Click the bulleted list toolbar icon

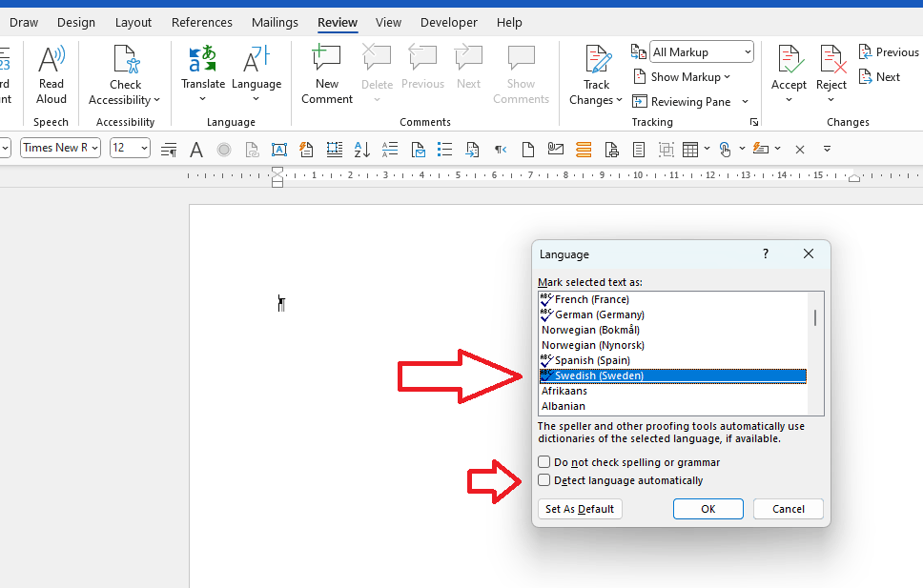point(444,150)
